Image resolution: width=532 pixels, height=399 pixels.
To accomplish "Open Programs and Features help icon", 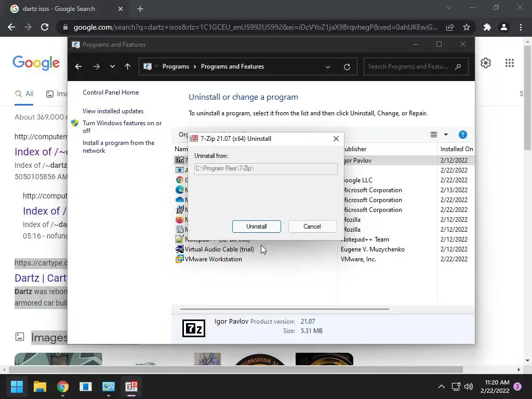I will click(x=463, y=135).
